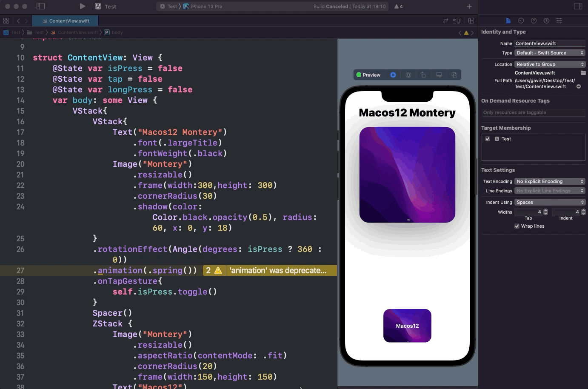This screenshot has height=389, width=588.
Task: Click the large Montery image in preview
Action: 407,174
